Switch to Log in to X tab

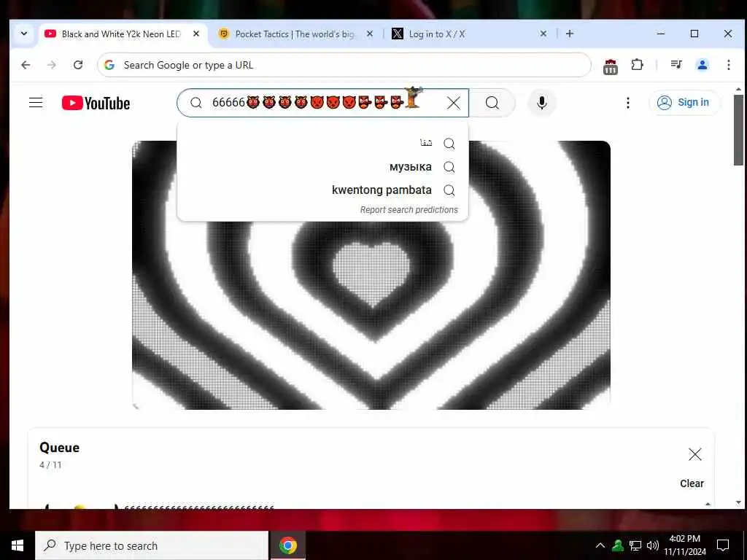coord(469,34)
